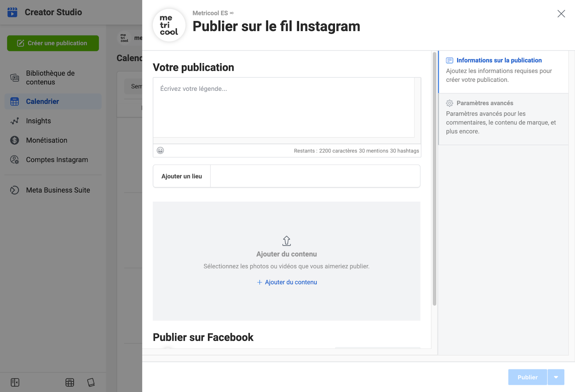Click the Creator Studio title text

coord(53,12)
